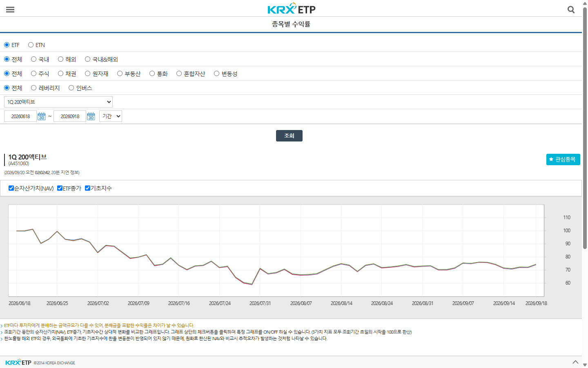Viewport: 588px width, 368px height.
Task: Select the 부동산 asset radio
Action: 120,74
